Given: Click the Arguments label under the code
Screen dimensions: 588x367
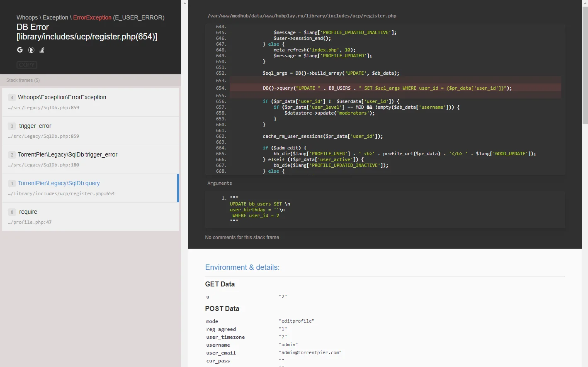Looking at the screenshot, I should coord(220,183).
